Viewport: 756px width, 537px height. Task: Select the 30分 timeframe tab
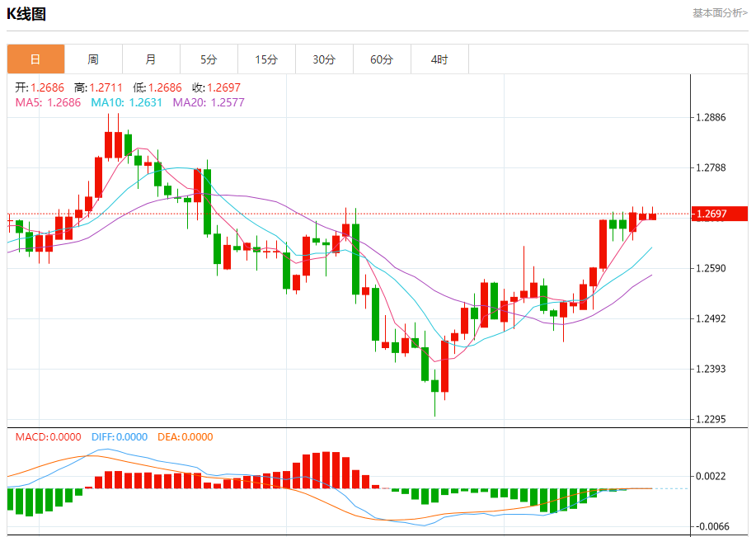pyautogui.click(x=325, y=59)
